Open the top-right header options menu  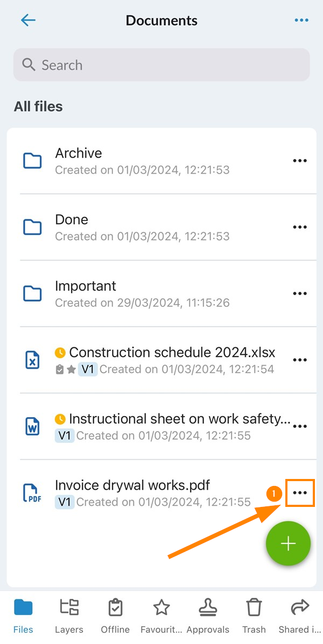click(x=301, y=20)
